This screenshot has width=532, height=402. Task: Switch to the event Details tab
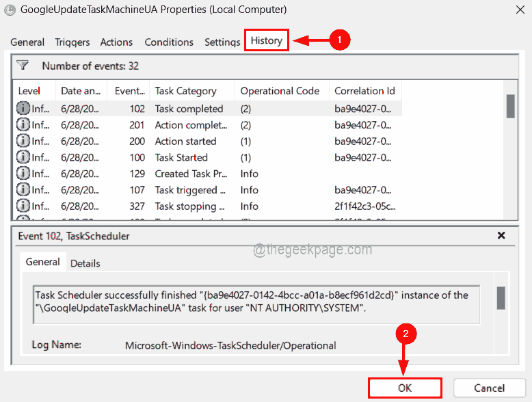point(85,263)
